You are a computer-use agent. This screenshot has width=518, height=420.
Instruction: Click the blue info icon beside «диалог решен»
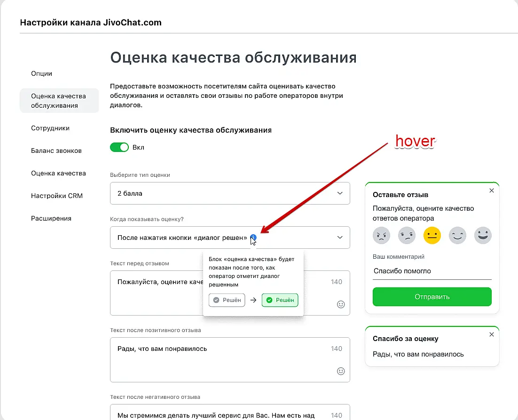253,237
